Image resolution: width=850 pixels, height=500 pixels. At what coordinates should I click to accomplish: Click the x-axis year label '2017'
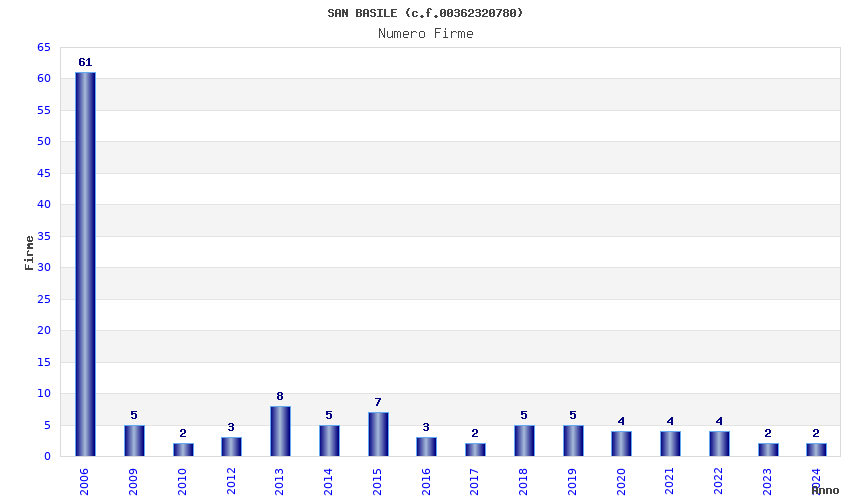pos(474,482)
